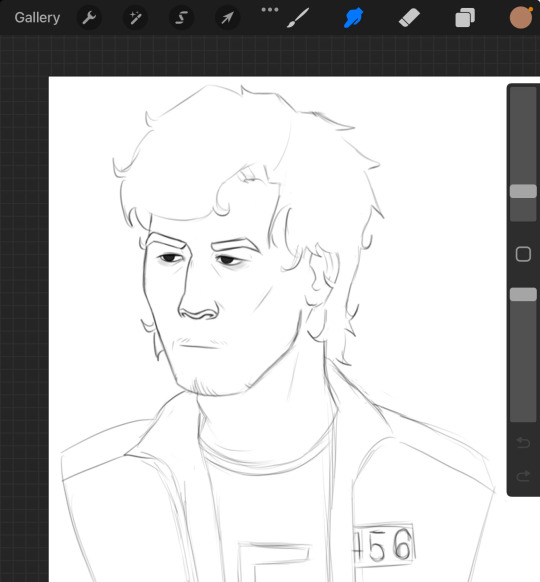540x582 pixels.
Task: Click the three dots above toolbar
Action: [x=270, y=10]
